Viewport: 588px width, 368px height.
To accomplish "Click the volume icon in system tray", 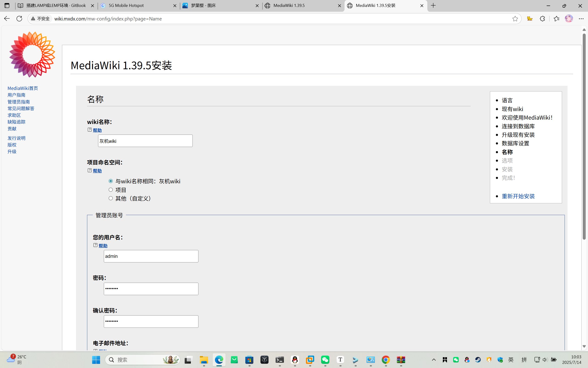I will [x=545, y=360].
